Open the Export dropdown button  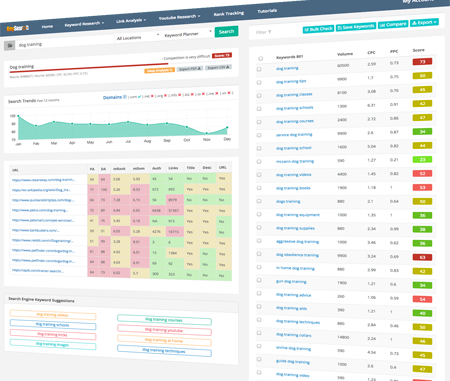pos(424,23)
